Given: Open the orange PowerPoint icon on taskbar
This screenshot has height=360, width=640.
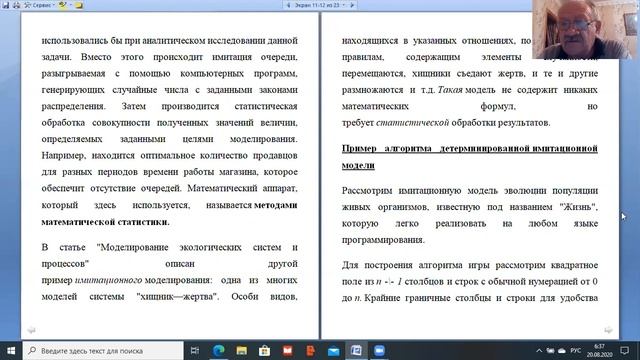Looking at the screenshot, I should pyautogui.click(x=310, y=351).
